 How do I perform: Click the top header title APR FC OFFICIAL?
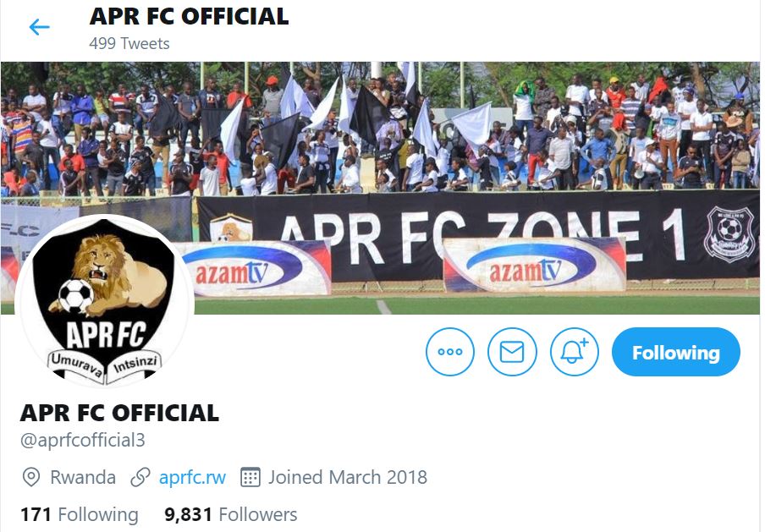(x=189, y=16)
